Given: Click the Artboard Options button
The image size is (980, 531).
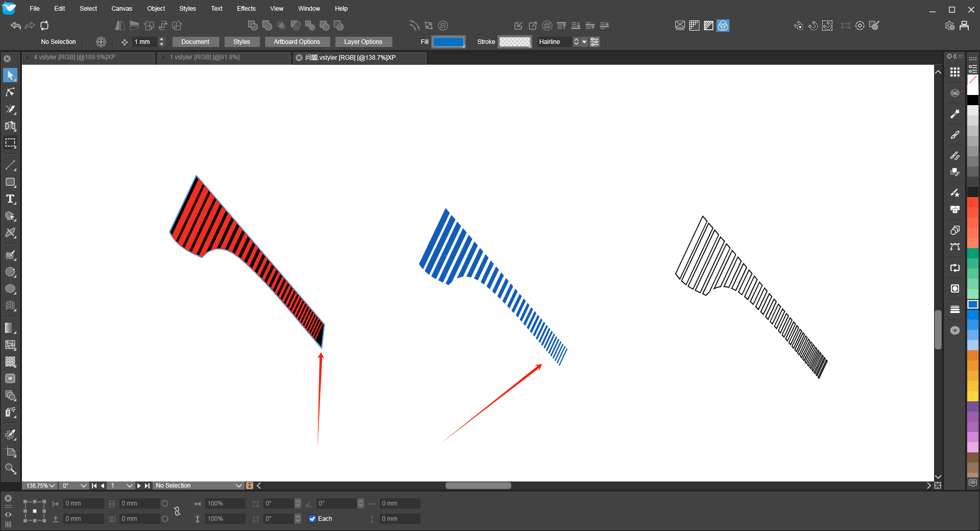Looking at the screenshot, I should pyautogui.click(x=297, y=42).
